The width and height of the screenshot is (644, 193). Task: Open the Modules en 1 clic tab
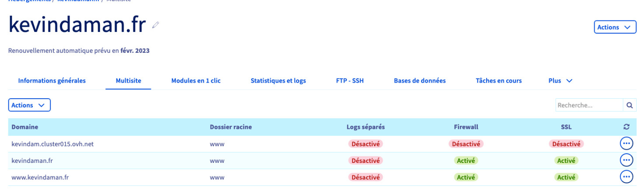(x=196, y=81)
